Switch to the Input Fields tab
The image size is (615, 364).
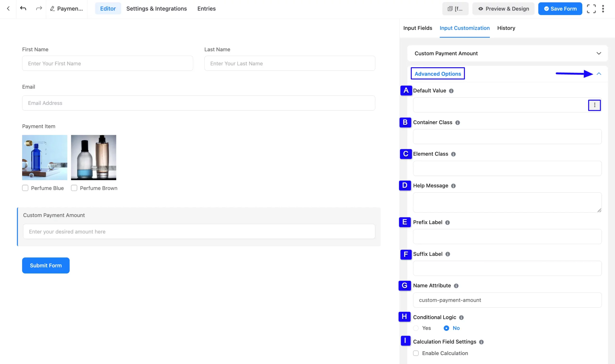tap(418, 28)
